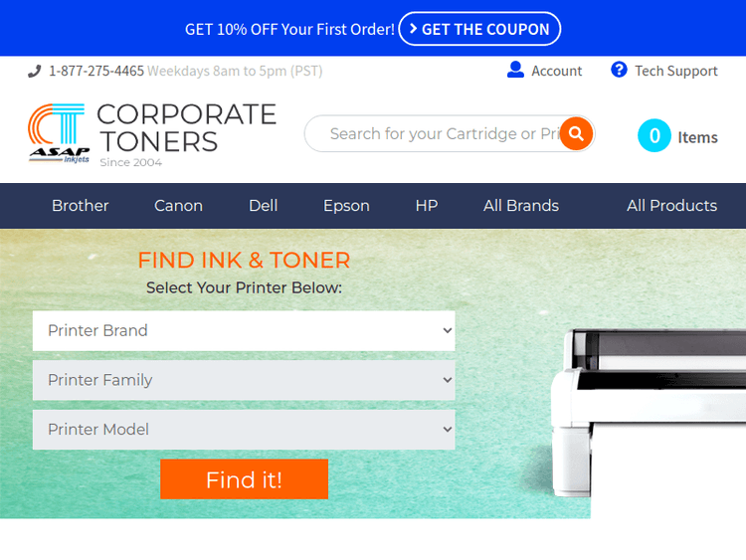Expand the Printer Family dropdown

244,380
